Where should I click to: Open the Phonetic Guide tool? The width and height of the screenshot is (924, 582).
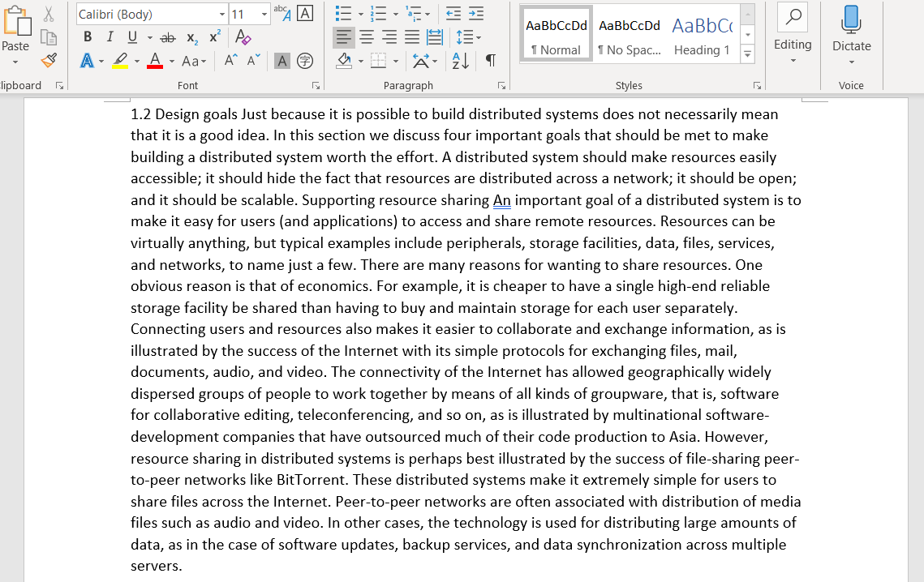[282, 13]
